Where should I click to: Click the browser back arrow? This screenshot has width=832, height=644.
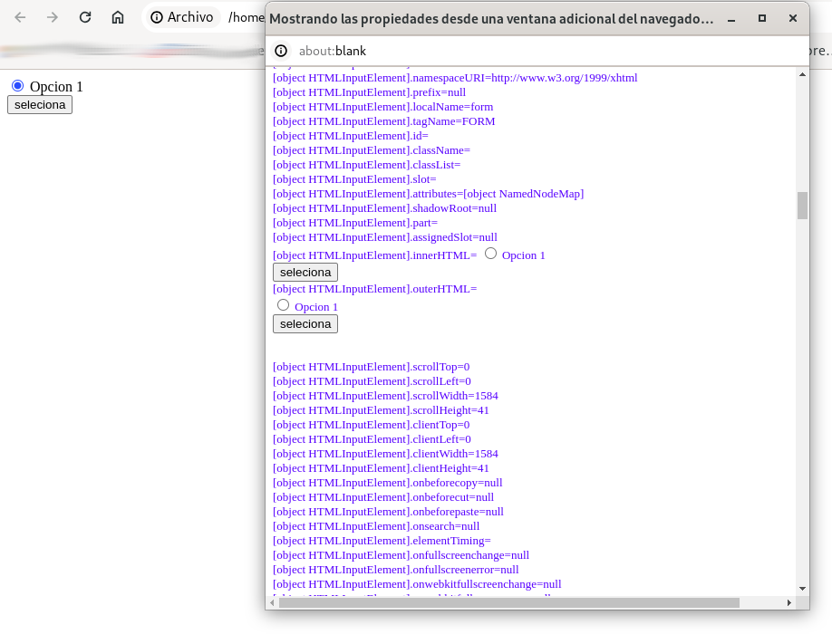(x=21, y=17)
